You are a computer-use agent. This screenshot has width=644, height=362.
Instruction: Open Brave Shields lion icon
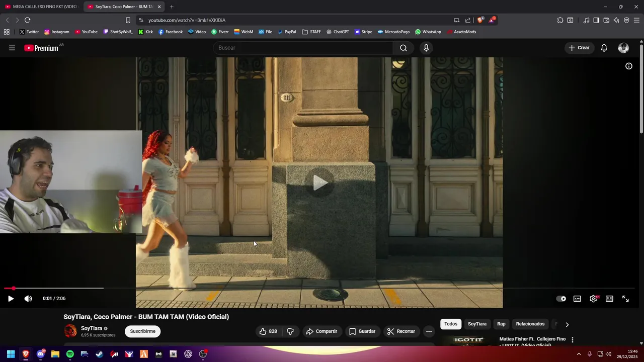point(480,20)
